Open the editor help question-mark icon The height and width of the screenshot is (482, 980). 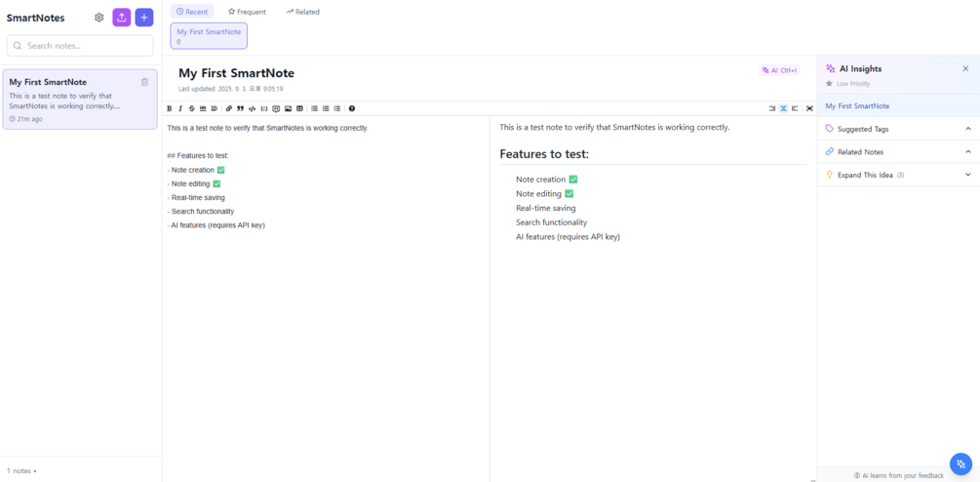pos(352,108)
